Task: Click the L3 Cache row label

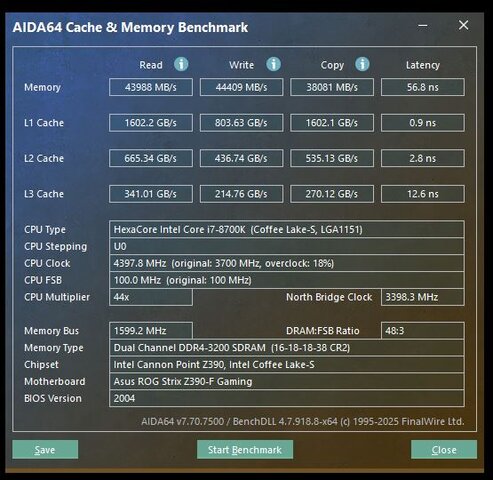Action: [44, 194]
